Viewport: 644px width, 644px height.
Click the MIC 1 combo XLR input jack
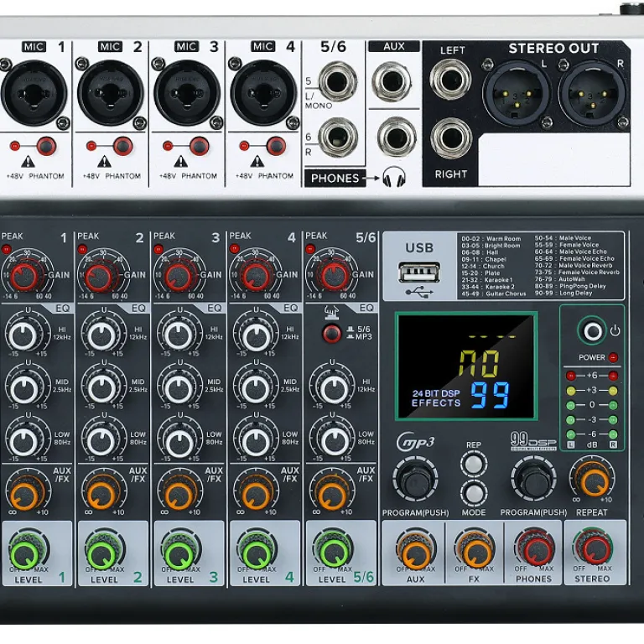[x=34, y=93]
